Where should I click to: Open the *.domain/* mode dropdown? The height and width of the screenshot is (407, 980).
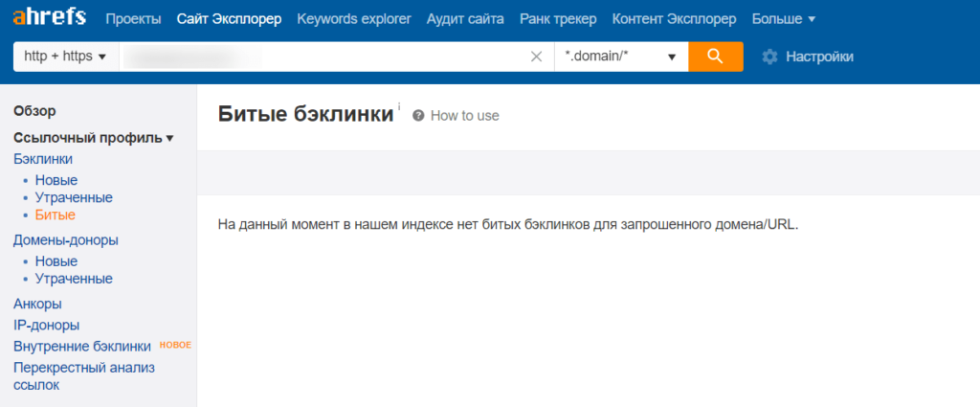pos(621,57)
